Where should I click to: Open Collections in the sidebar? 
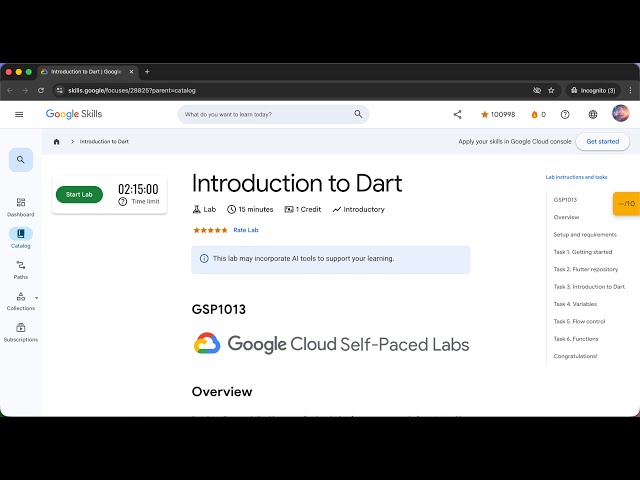[x=21, y=302]
